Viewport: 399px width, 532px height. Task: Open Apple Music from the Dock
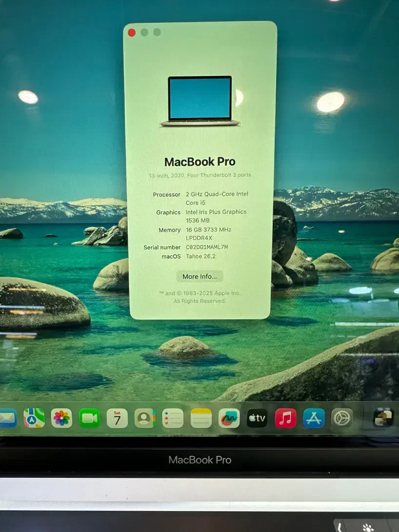coord(284,418)
